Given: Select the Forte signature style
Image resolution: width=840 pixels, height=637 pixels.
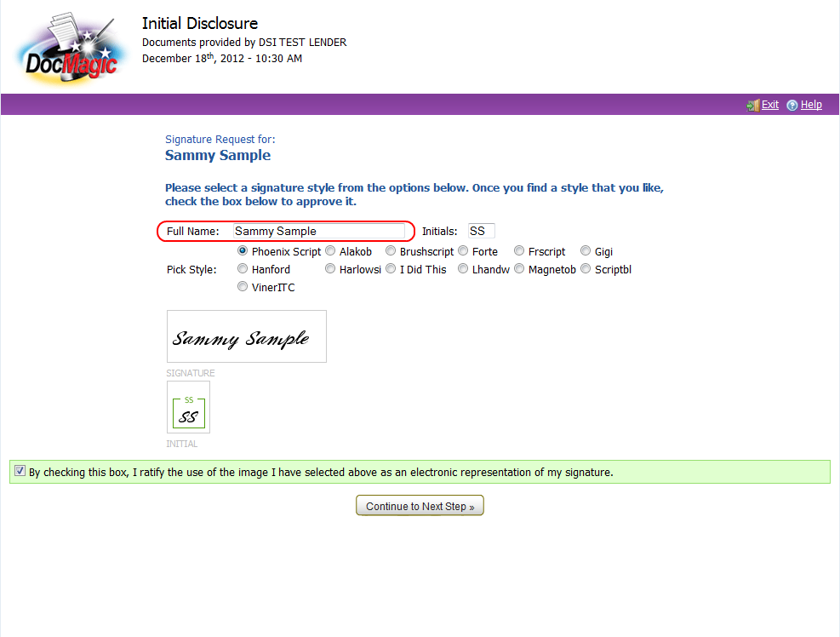Looking at the screenshot, I should pyautogui.click(x=463, y=251).
